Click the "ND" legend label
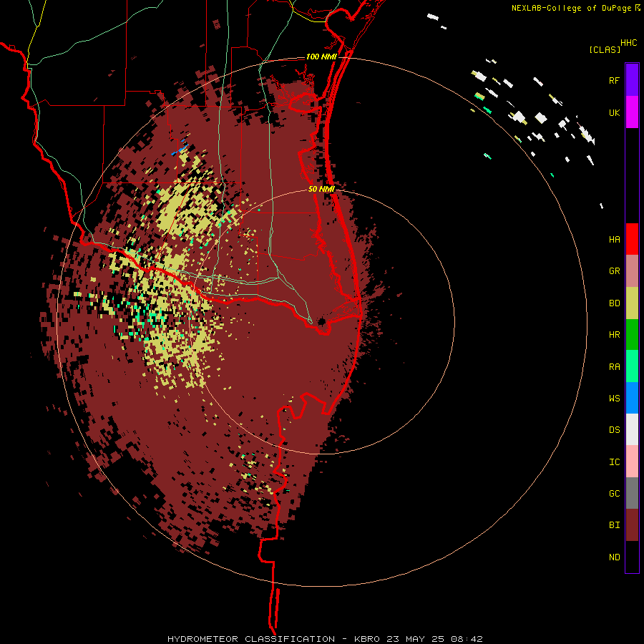The width and height of the screenshot is (644, 644). pyautogui.click(x=614, y=557)
